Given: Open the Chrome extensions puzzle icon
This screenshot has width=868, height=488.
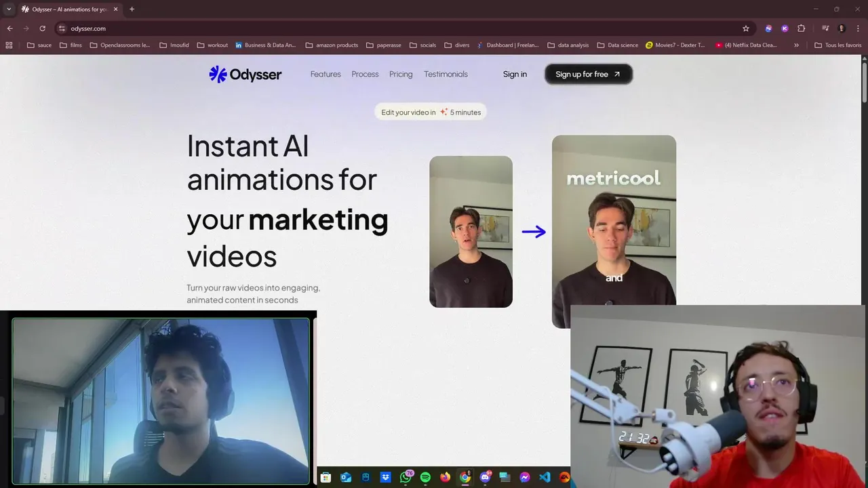Looking at the screenshot, I should [801, 28].
